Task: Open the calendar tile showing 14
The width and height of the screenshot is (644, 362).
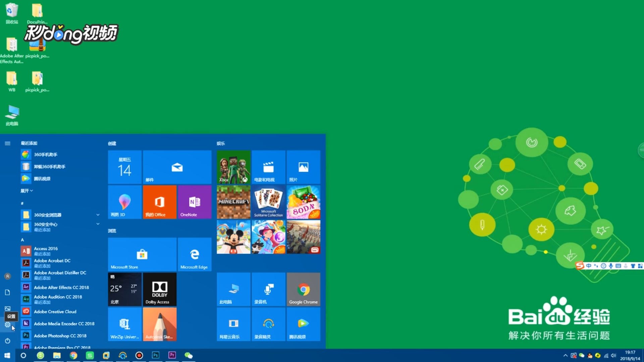Action: click(125, 167)
